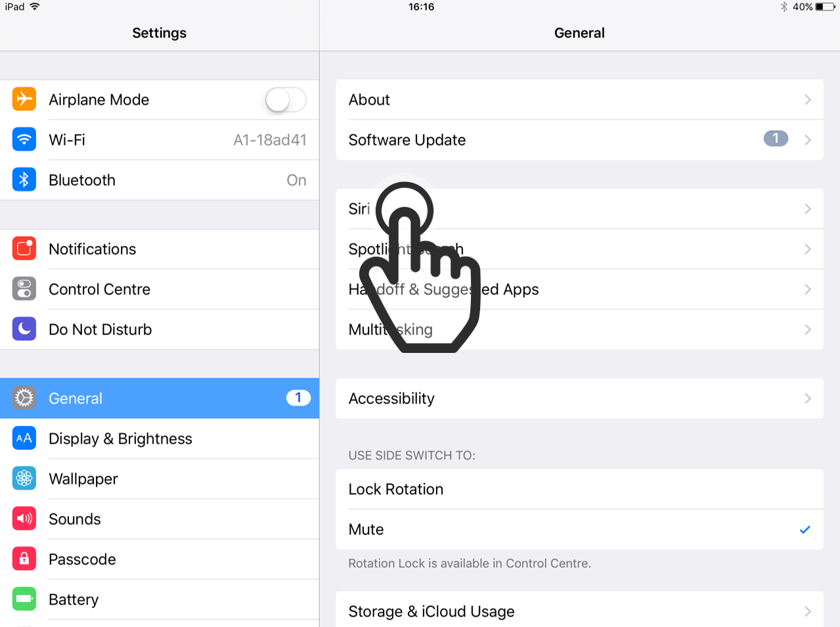The height and width of the screenshot is (627, 840).
Task: Tap the Wallpaper flower icon
Action: [x=24, y=478]
